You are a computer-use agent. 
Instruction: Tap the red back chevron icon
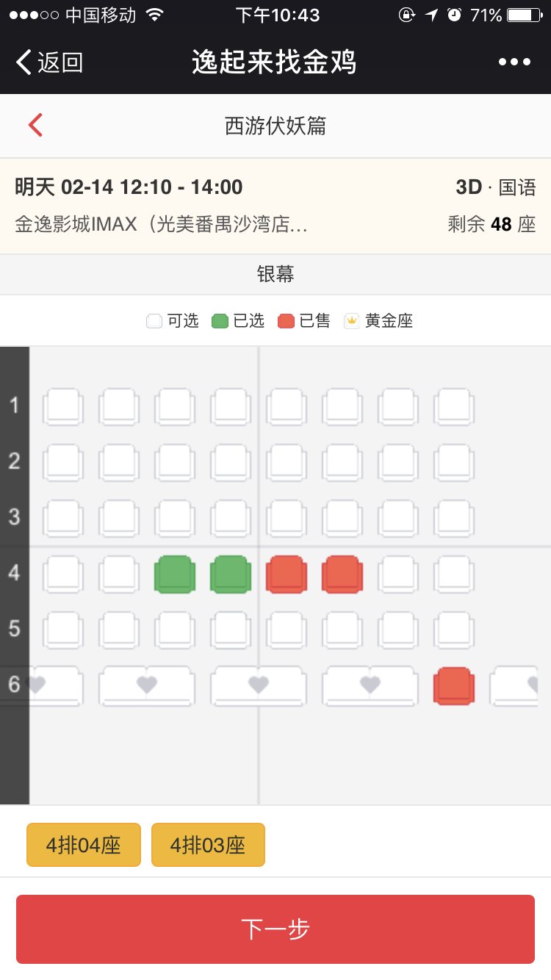pos(35,126)
